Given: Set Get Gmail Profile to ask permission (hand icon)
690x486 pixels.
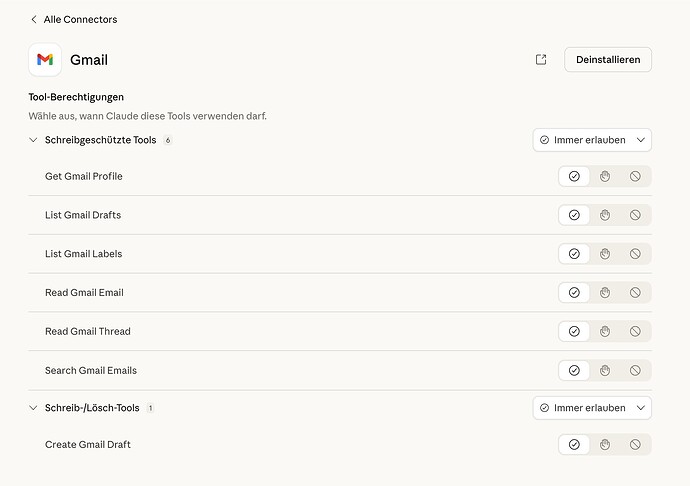Looking at the screenshot, I should click(605, 177).
